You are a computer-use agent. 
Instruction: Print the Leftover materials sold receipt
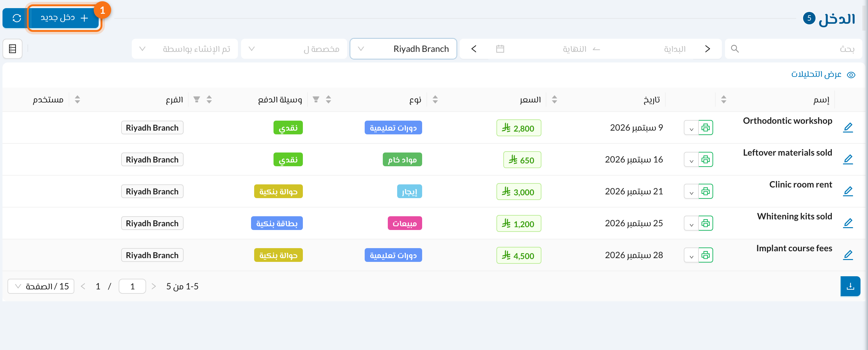pyautogui.click(x=706, y=159)
